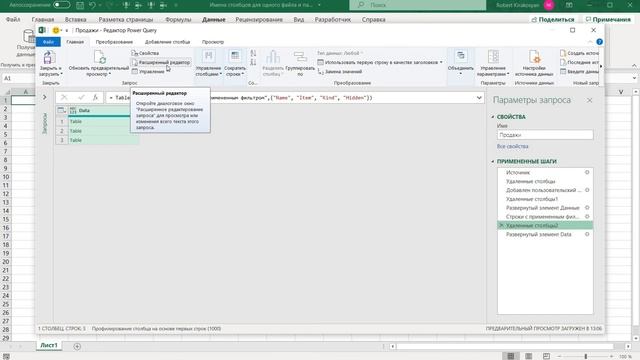This screenshot has height=360, width=640.
Task: Click the sort descending icon
Action: point(253,62)
